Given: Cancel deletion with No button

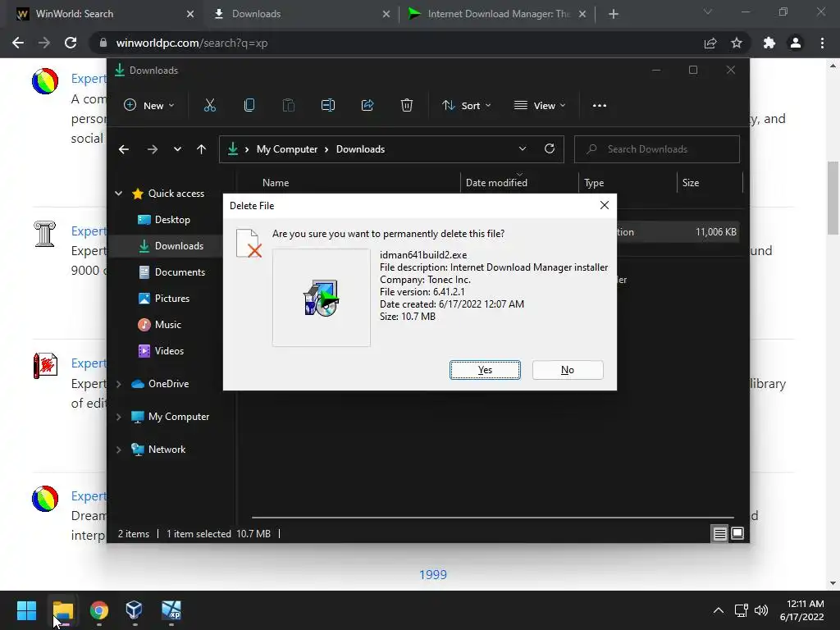Looking at the screenshot, I should click(x=568, y=370).
